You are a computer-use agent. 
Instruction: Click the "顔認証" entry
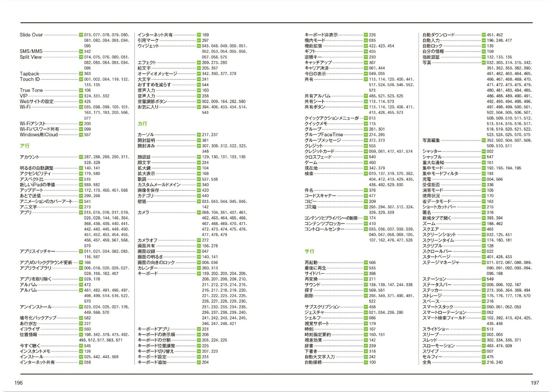point(144,157)
